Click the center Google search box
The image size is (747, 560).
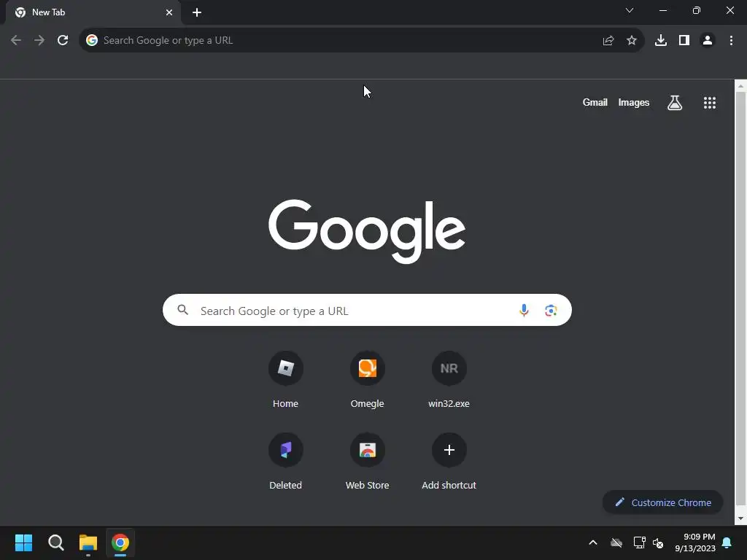tap(367, 310)
